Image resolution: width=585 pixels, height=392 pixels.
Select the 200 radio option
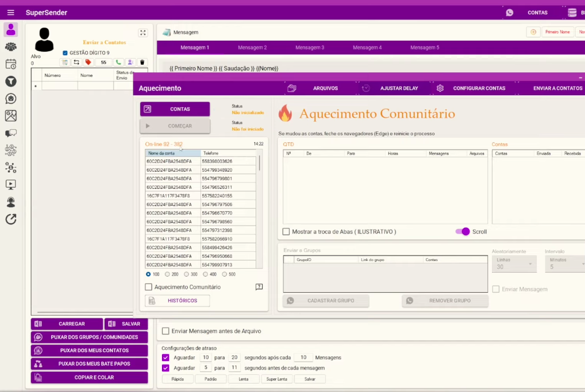pos(167,274)
